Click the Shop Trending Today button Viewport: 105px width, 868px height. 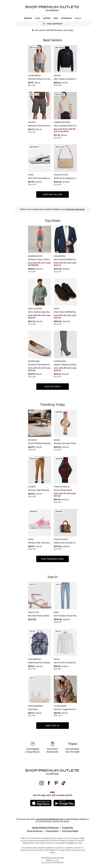(52, 559)
